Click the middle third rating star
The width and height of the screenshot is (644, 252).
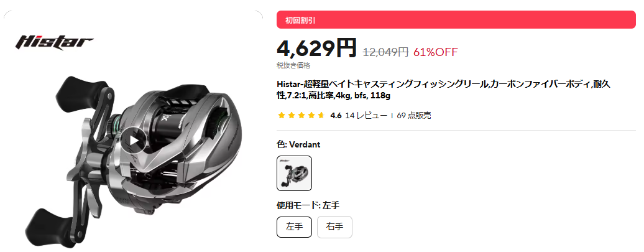[x=301, y=116]
